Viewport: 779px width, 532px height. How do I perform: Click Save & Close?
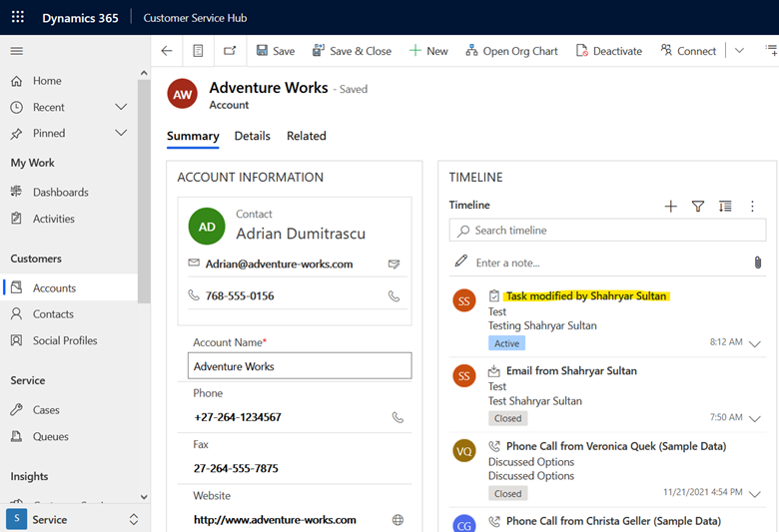(x=352, y=51)
